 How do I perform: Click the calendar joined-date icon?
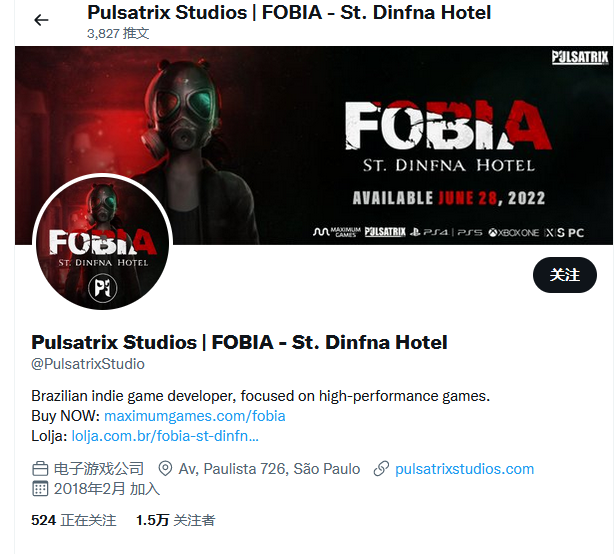(40, 489)
